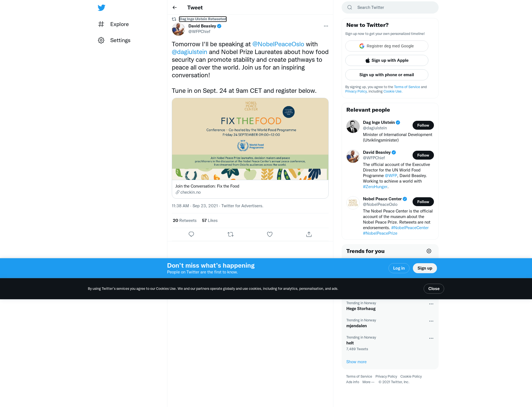Follow Dag Inge Ulstein

(x=423, y=125)
